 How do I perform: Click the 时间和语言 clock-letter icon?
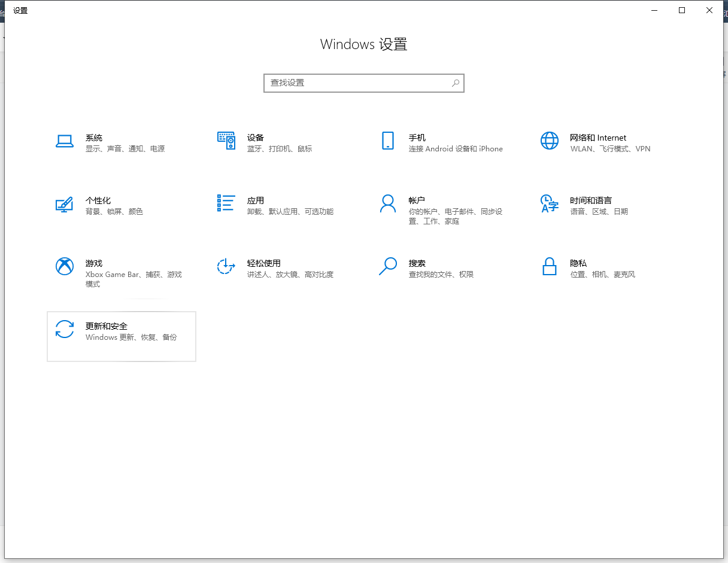[550, 203]
